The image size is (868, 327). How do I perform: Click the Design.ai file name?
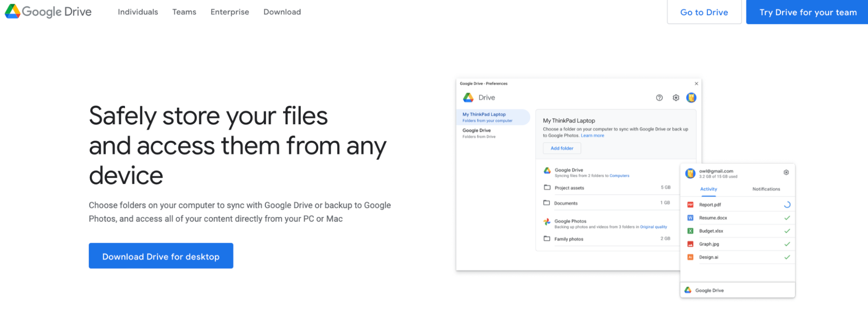point(709,258)
